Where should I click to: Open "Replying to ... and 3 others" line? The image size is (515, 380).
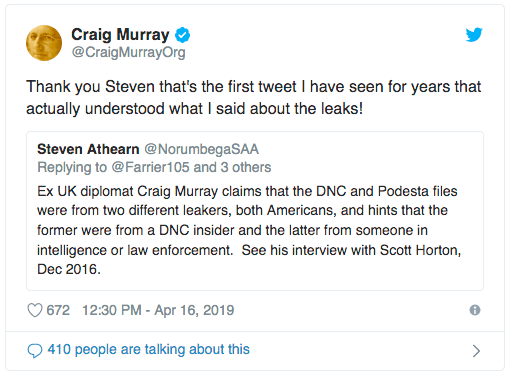tap(154, 167)
